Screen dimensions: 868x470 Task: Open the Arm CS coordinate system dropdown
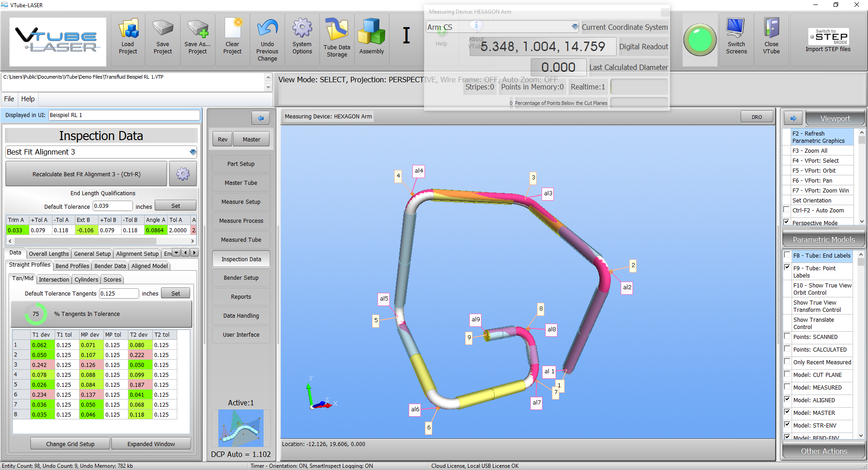click(575, 27)
